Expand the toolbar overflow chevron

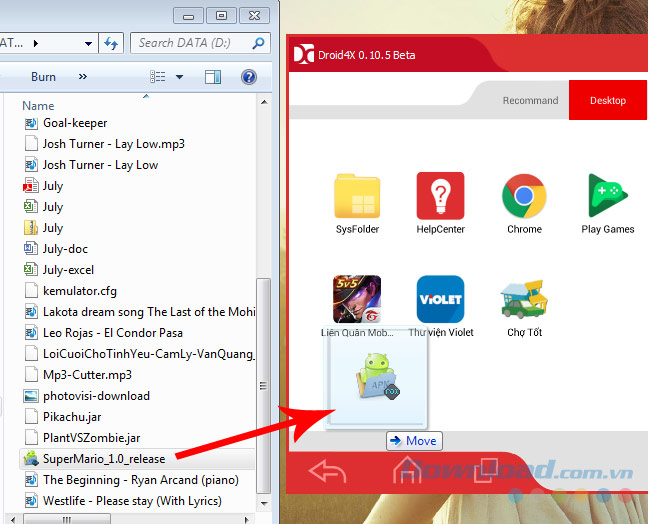[82, 77]
